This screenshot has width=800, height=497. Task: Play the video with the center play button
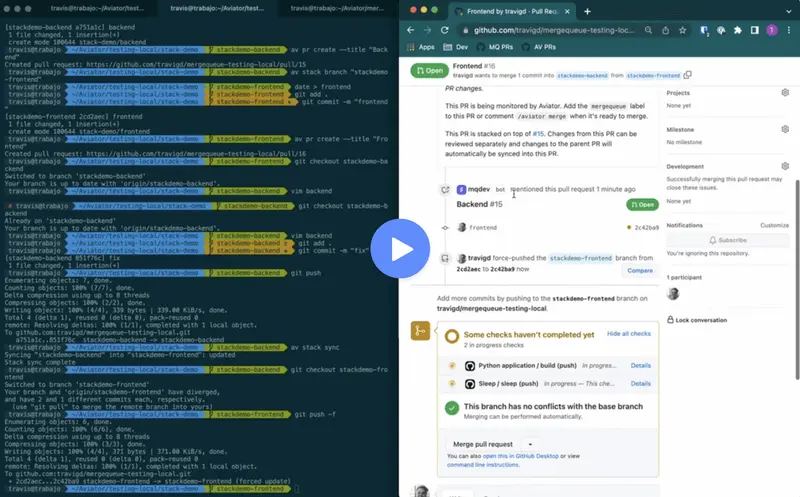pos(400,248)
